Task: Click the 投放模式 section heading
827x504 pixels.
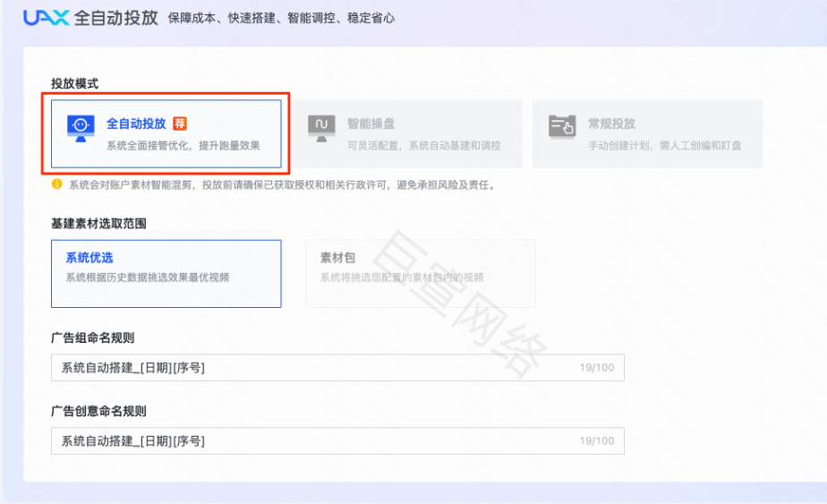Action: (x=74, y=83)
